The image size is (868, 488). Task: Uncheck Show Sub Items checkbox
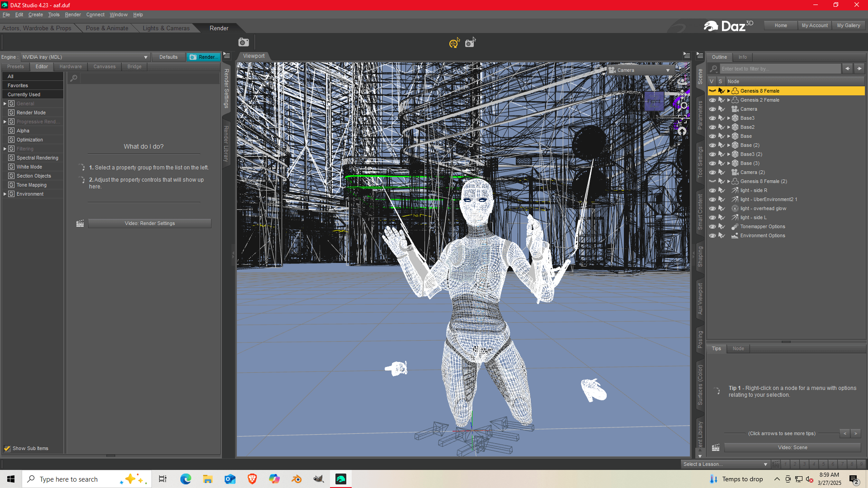pos(7,448)
